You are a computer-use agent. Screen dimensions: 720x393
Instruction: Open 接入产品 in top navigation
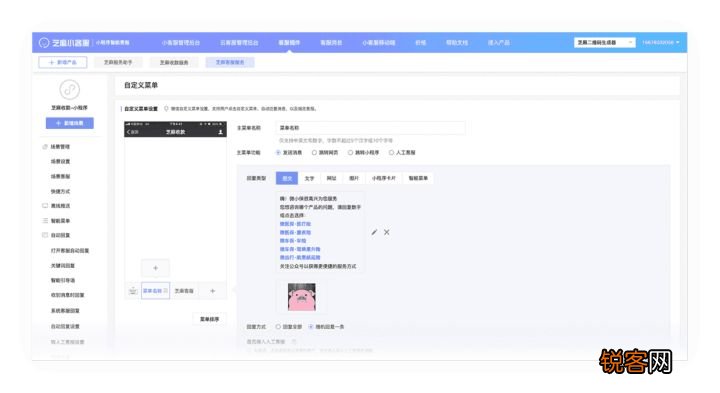pyautogui.click(x=499, y=43)
